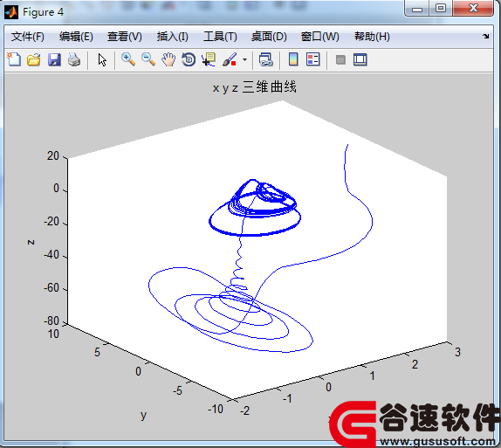The width and height of the screenshot is (501, 448).
Task: Open the 插入(I) menu
Action: point(173,37)
